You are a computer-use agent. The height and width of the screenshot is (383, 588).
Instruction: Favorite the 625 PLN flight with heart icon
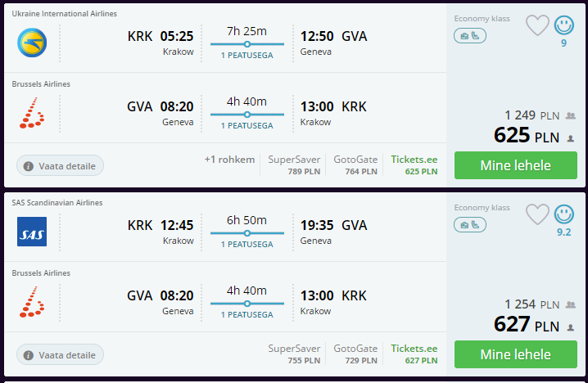(x=537, y=25)
